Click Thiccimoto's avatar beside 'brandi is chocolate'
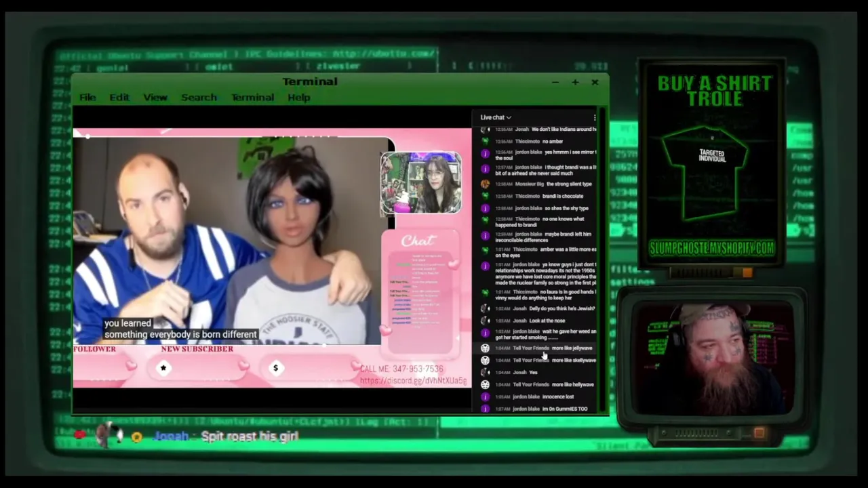Image resolution: width=868 pixels, height=488 pixels. point(485,196)
